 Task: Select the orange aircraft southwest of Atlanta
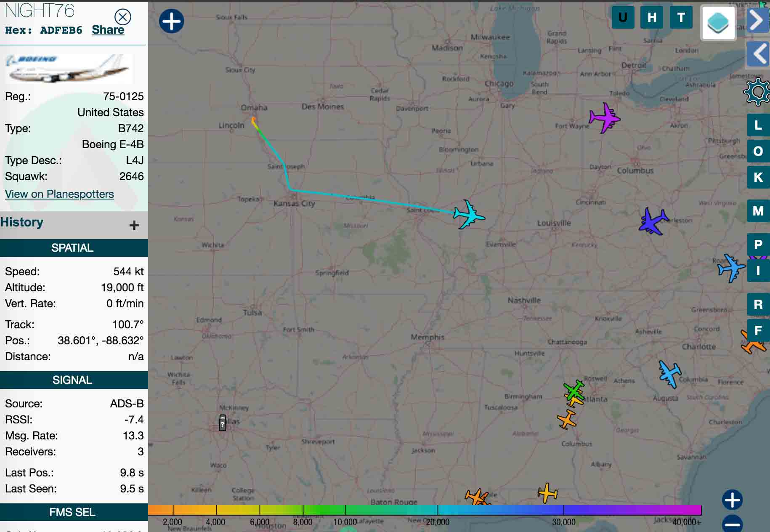pos(567,420)
